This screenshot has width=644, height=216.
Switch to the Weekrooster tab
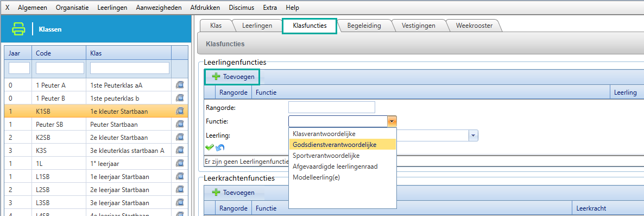point(474,26)
